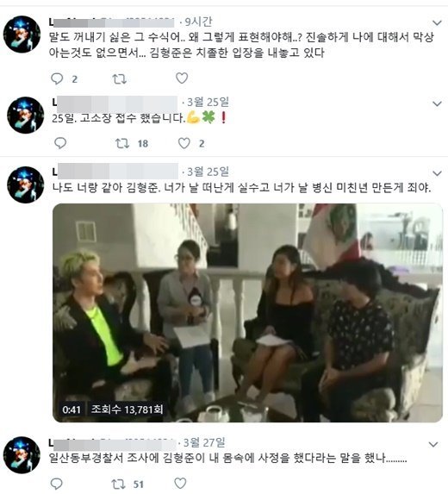Open reply on 고소장 접수 tweet
448x494 pixels.
coord(60,143)
